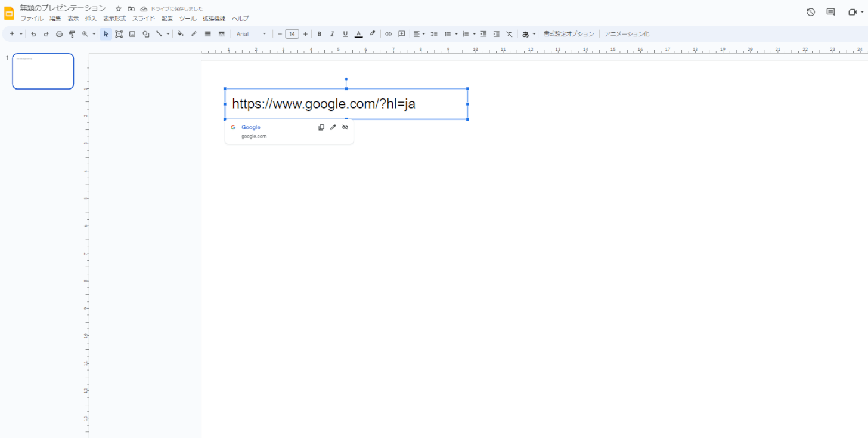This screenshot has height=438, width=868.
Task: Open 書式設定オプション panel
Action: 569,34
